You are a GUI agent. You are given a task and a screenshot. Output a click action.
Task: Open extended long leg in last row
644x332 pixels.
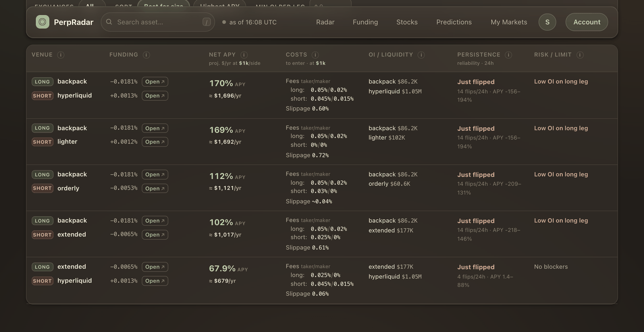click(x=155, y=267)
